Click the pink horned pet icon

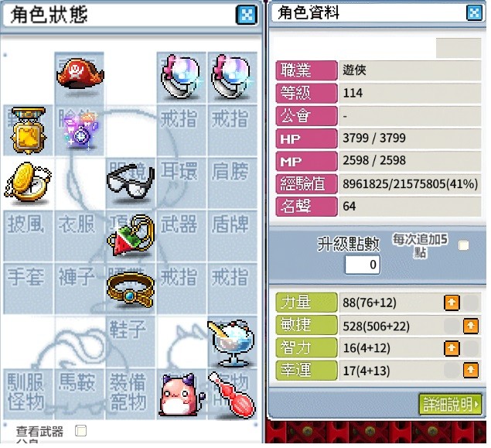pyautogui.click(x=181, y=395)
